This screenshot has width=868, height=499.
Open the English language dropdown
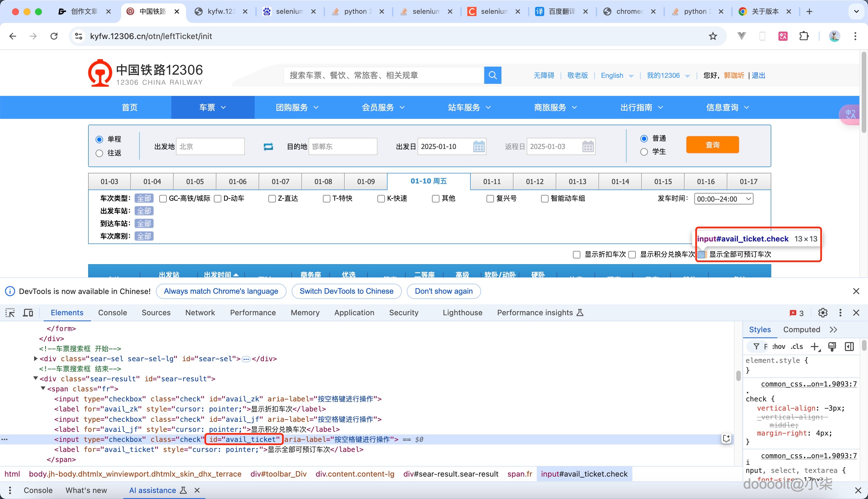point(617,76)
